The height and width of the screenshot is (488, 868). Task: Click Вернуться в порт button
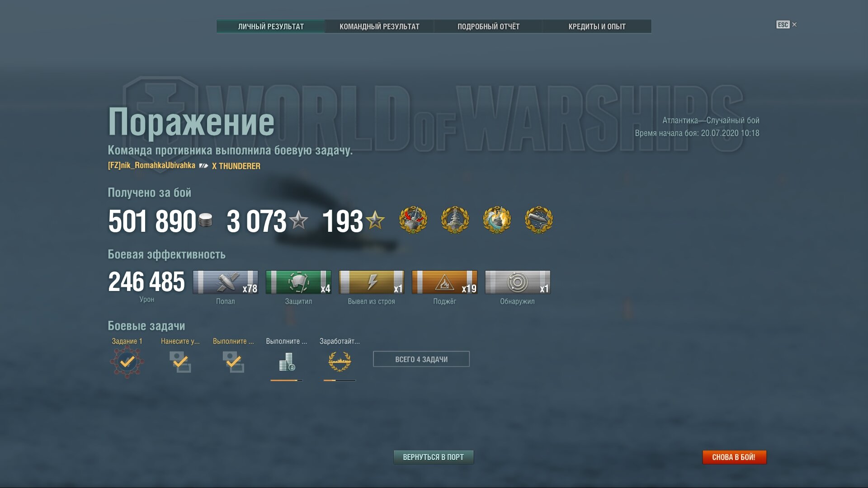pos(434,457)
